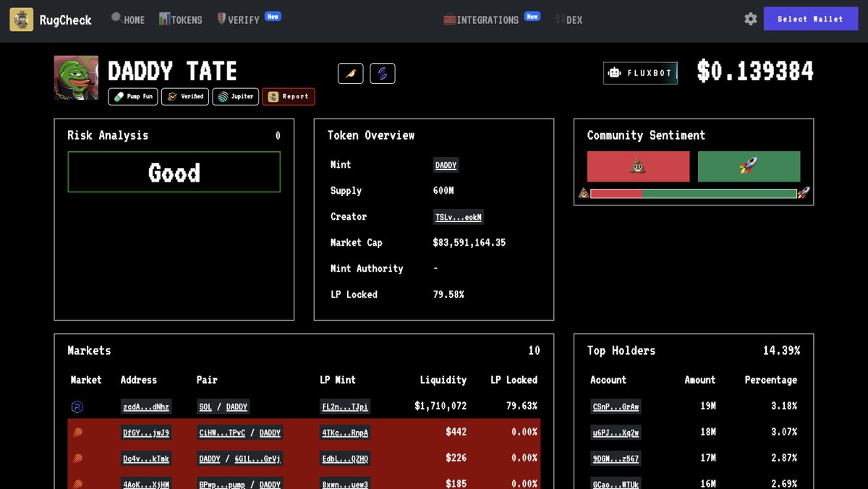Open LP mint 8xwn...uew3

pos(345,484)
